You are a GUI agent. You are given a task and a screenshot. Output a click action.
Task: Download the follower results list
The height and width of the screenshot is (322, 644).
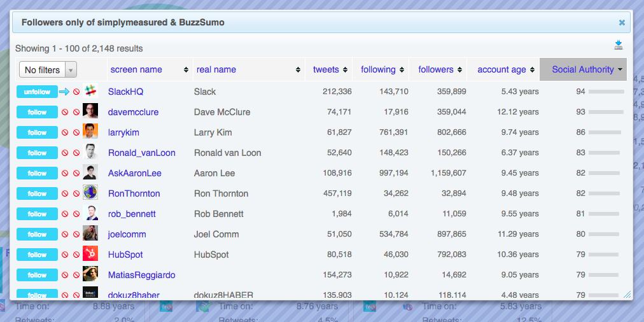618,45
